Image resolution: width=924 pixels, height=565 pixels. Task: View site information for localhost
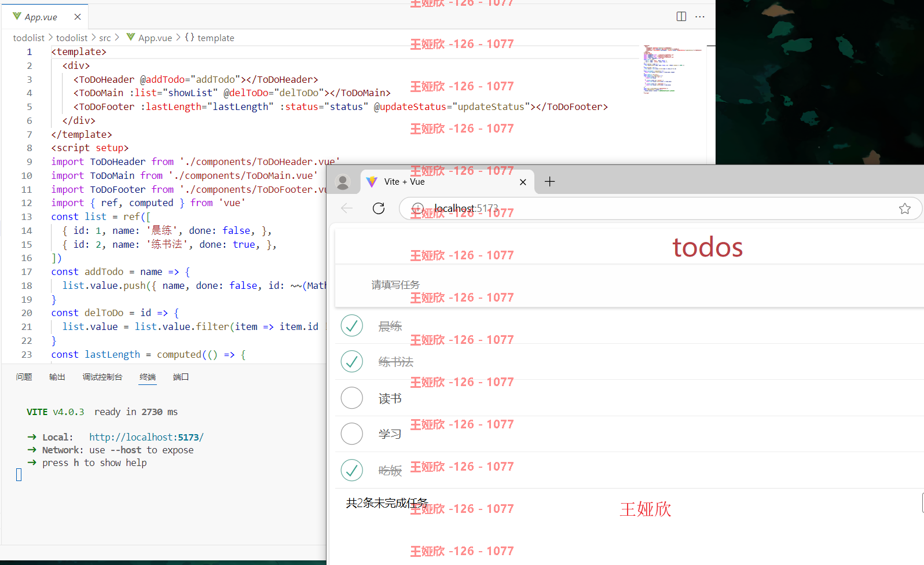pos(417,208)
